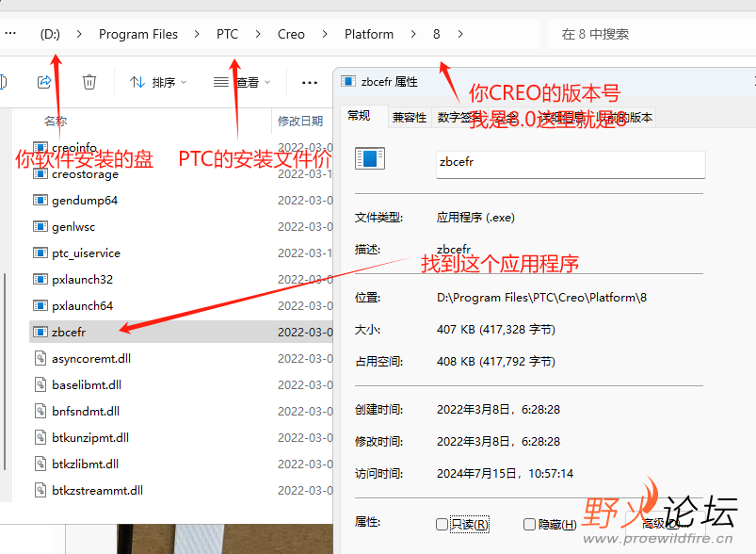This screenshot has height=554, width=756.
Task: Click the large zbcefr icon in properties
Action: (x=370, y=158)
